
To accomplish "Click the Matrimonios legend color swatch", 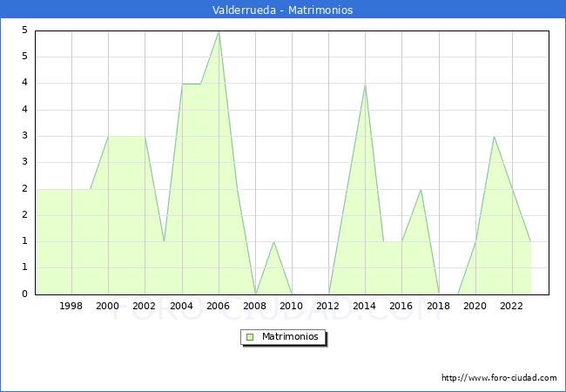I will [250, 337].
